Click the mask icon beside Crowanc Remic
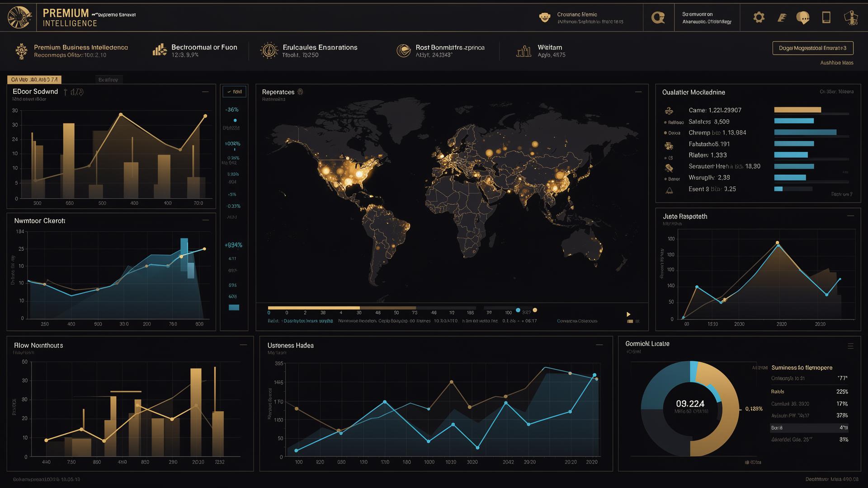 (x=545, y=18)
